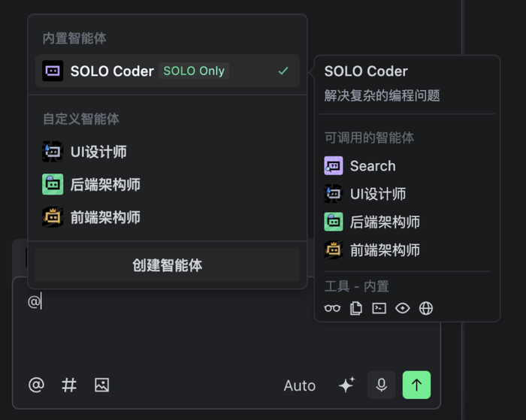
Task: Open the Auto model selector dropdown
Action: (299, 385)
